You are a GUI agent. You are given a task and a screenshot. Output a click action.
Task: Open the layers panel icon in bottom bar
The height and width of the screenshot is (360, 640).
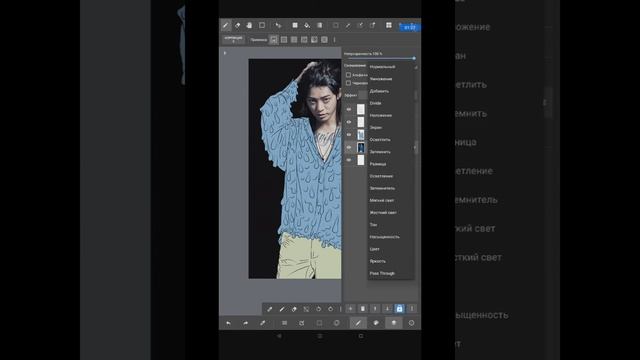[393, 323]
